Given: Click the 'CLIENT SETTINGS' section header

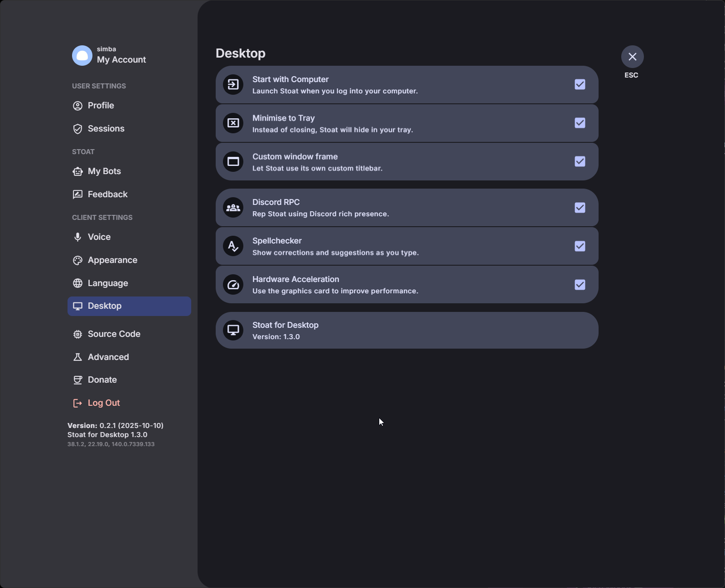Looking at the screenshot, I should coord(102,218).
